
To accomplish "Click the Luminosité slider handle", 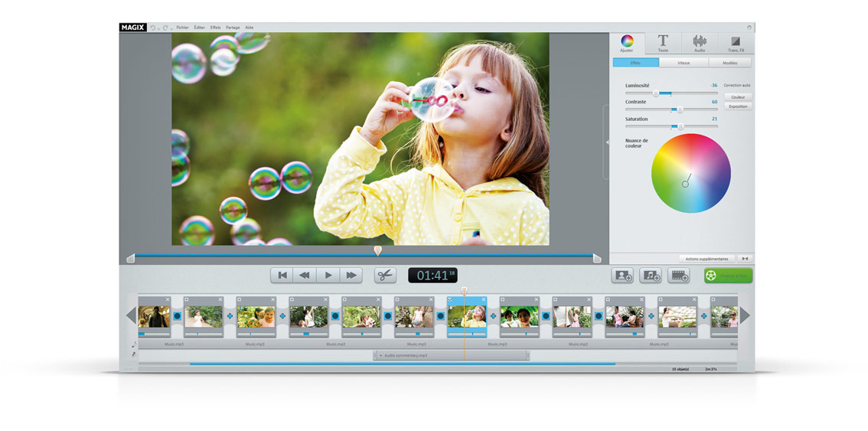I will click(656, 93).
